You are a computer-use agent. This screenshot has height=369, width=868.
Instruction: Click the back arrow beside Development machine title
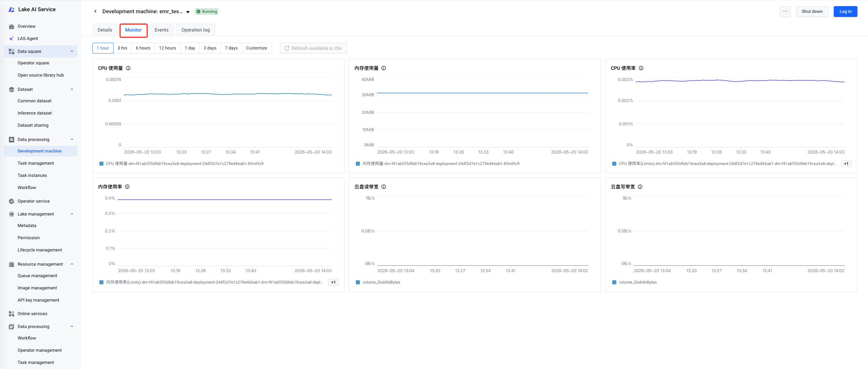coord(95,12)
